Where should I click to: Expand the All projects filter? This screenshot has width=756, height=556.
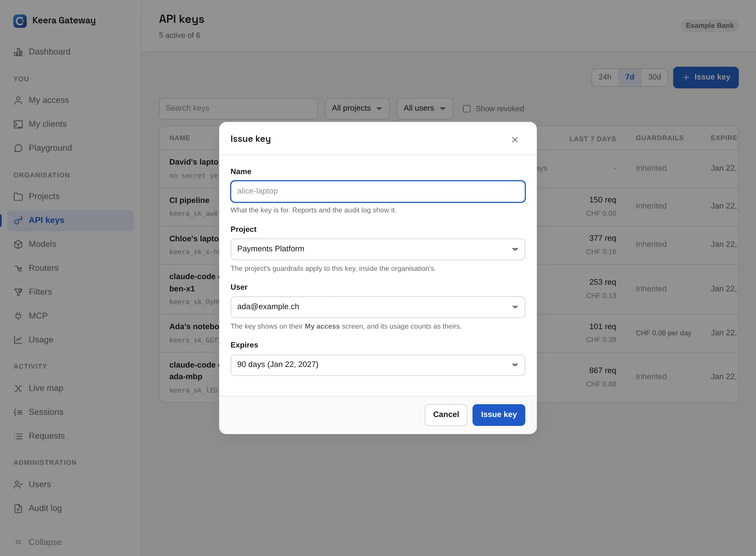[x=357, y=109]
